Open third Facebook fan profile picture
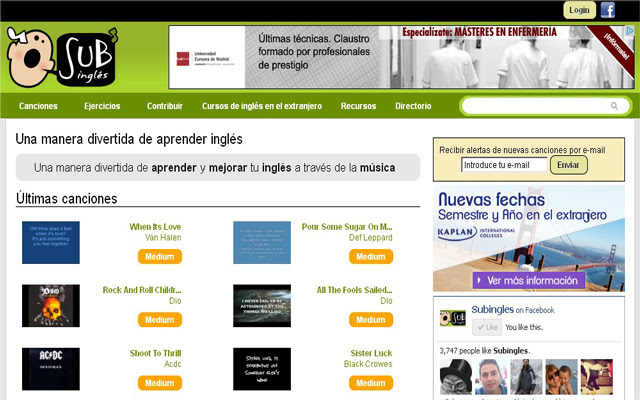This screenshot has width=640, height=400. coord(526,377)
